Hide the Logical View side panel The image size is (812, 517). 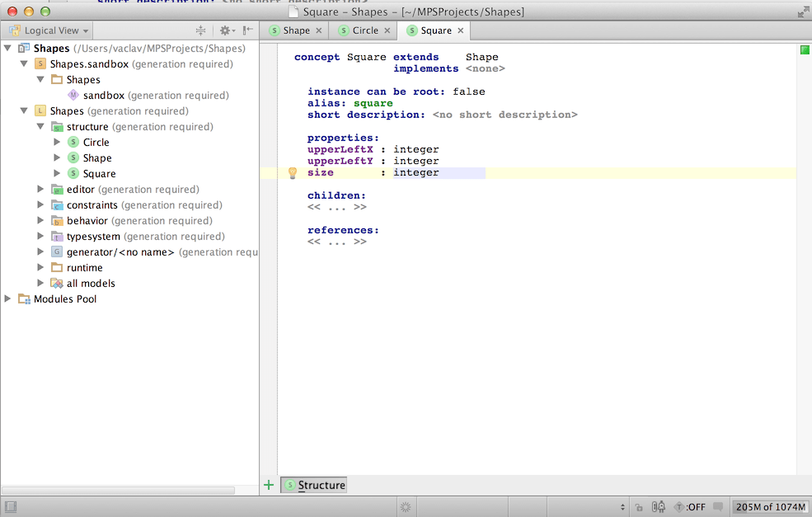[247, 31]
